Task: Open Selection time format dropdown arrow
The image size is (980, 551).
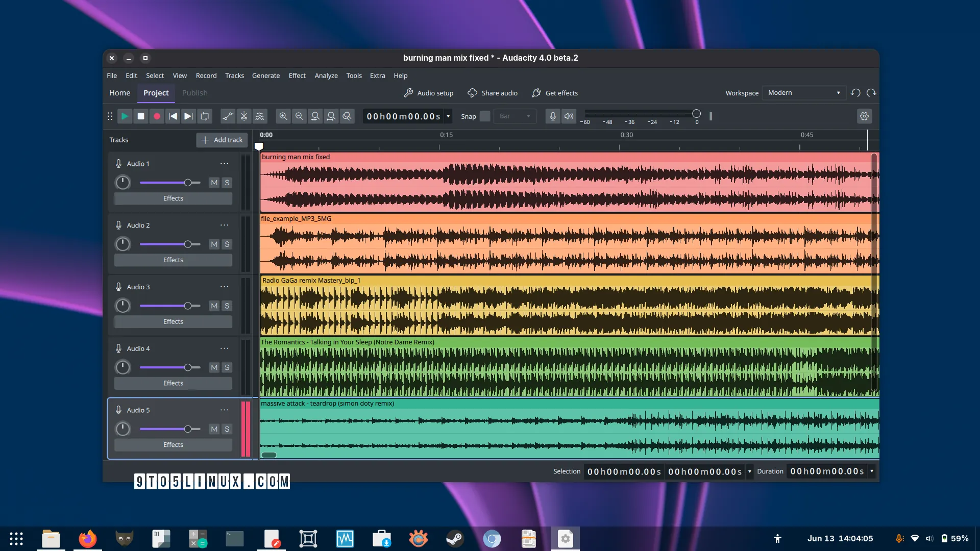Action: [750, 471]
